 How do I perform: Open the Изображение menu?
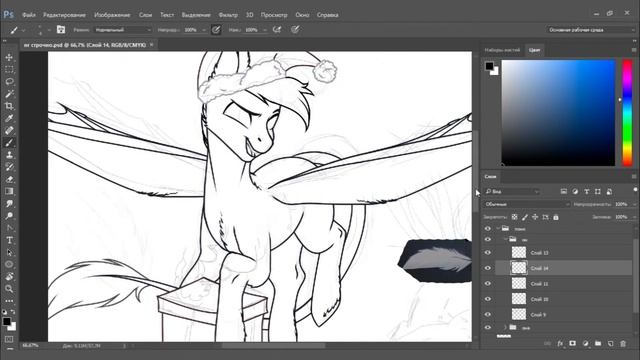click(x=112, y=15)
